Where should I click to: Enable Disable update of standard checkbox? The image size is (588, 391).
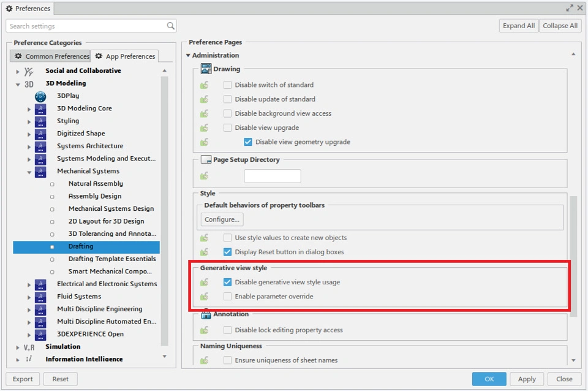(x=228, y=99)
